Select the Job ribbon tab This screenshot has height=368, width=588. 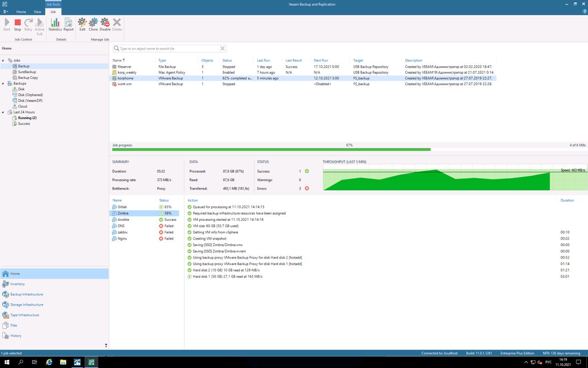53,11
